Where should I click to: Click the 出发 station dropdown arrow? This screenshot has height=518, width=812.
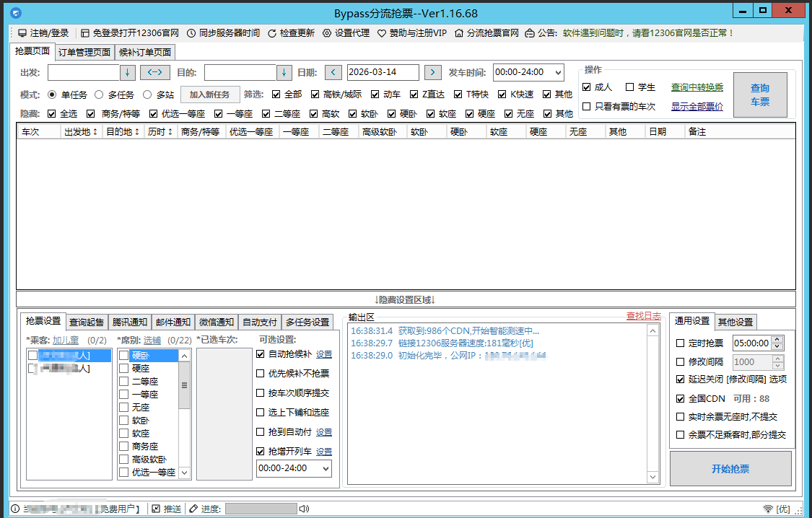coord(126,72)
